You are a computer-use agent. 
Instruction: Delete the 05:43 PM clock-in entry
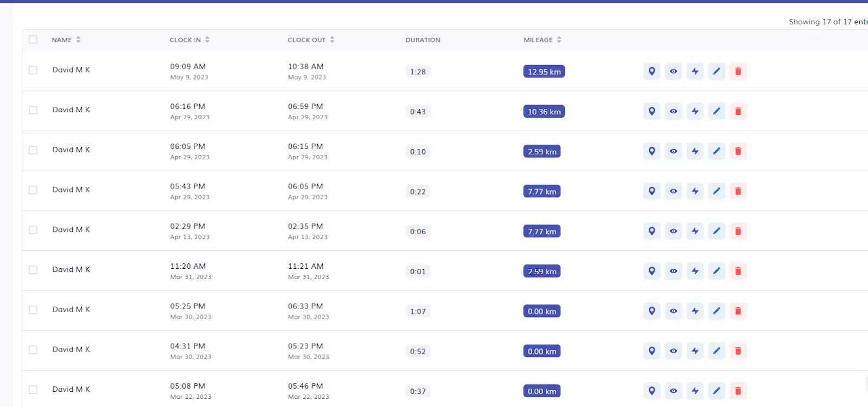click(738, 191)
